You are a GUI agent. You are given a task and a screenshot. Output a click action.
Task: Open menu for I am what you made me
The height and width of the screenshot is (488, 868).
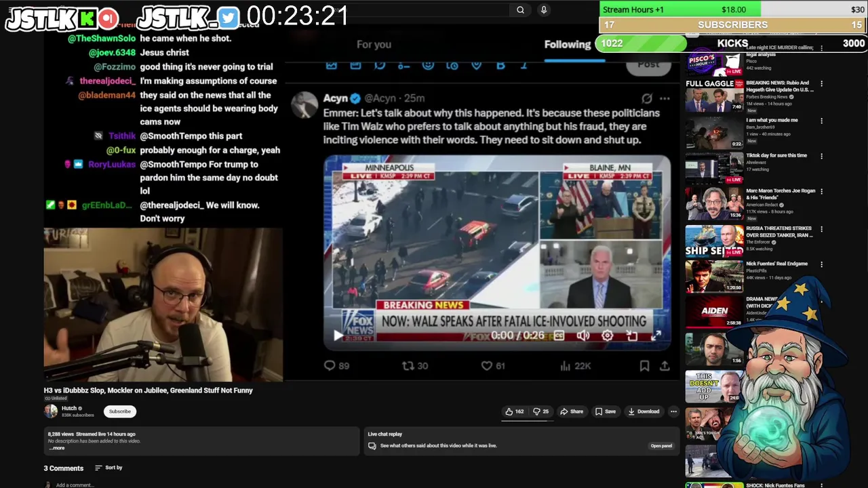click(x=821, y=121)
